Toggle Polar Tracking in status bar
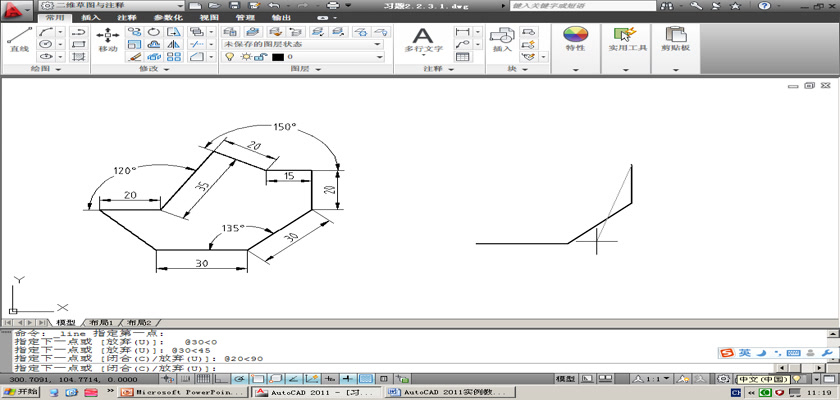 pos(239,379)
